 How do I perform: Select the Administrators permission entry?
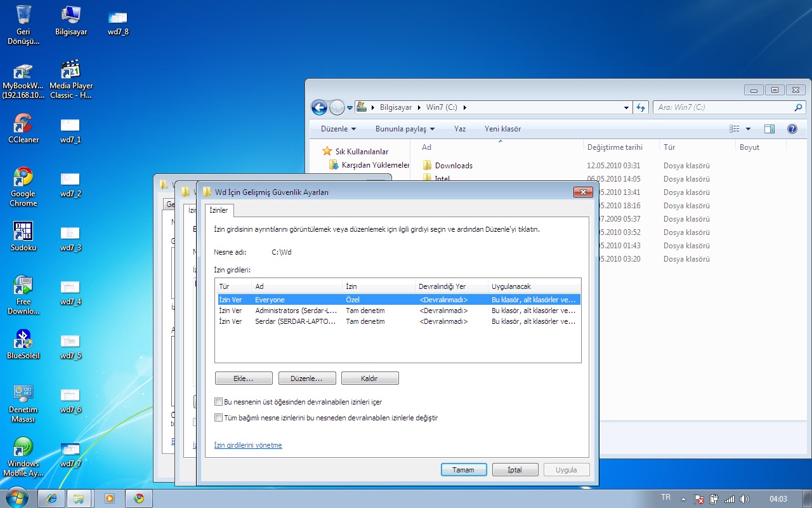point(398,311)
